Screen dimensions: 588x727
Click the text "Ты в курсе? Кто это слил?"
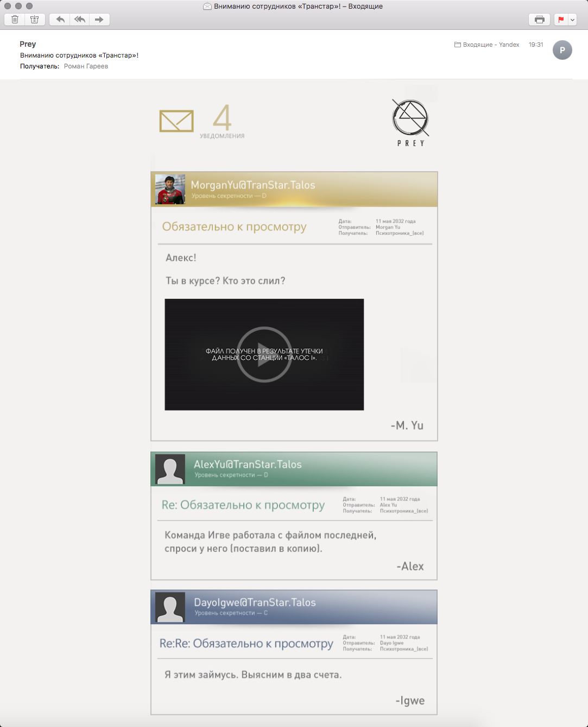click(225, 281)
